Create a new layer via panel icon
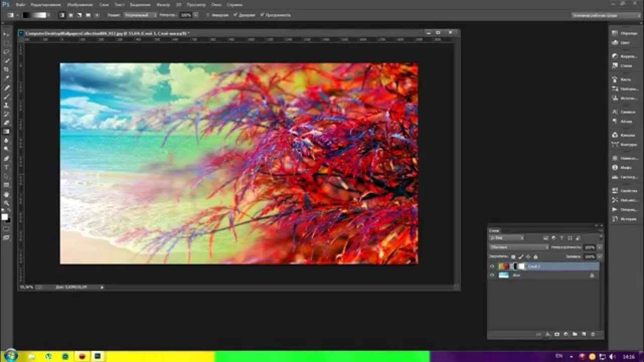644x362 pixels. tap(584, 334)
